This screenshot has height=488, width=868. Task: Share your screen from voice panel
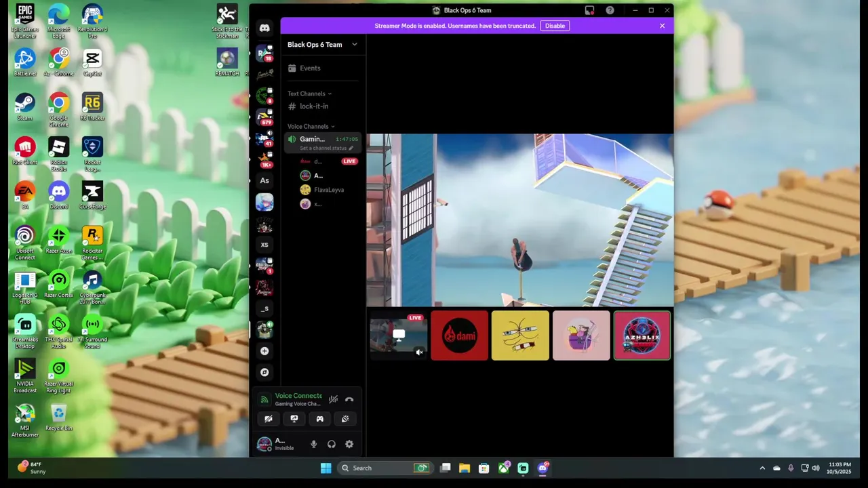tap(294, 419)
